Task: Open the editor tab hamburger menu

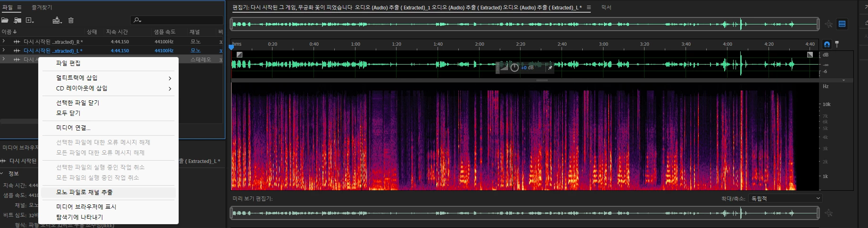Action: click(x=588, y=8)
